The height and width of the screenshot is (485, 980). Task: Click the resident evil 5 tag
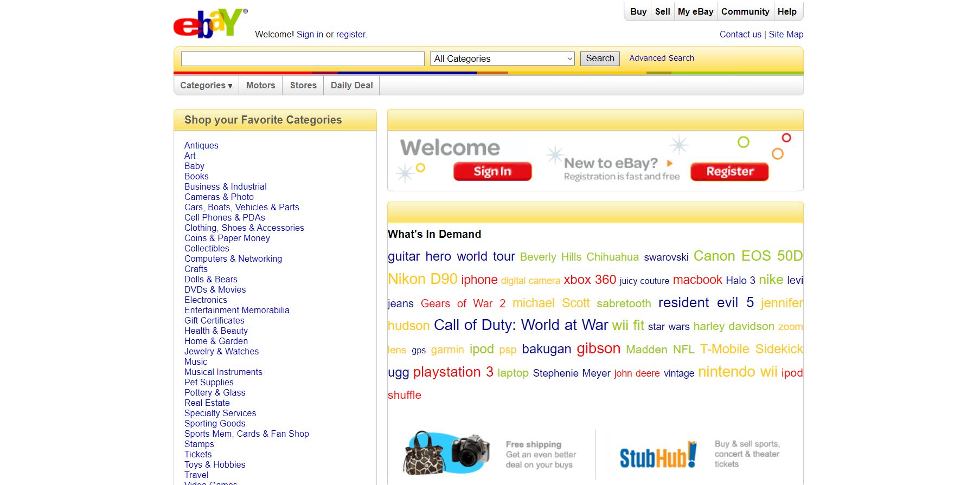706,302
